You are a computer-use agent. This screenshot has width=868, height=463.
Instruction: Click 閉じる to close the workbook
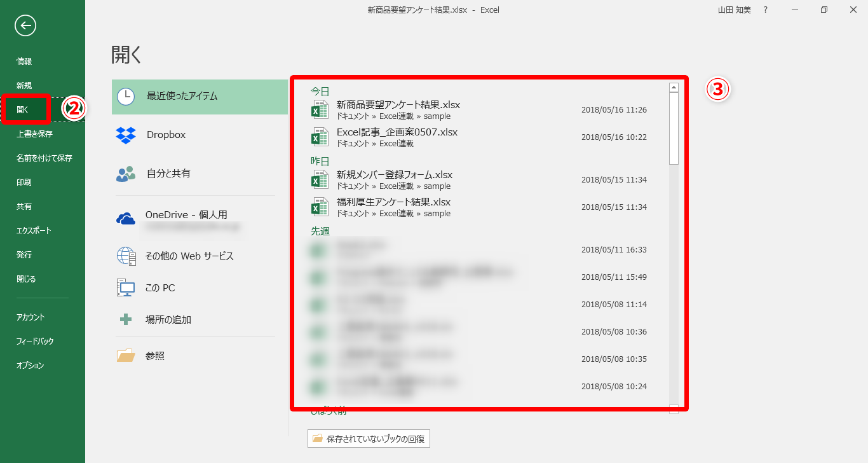click(x=26, y=279)
